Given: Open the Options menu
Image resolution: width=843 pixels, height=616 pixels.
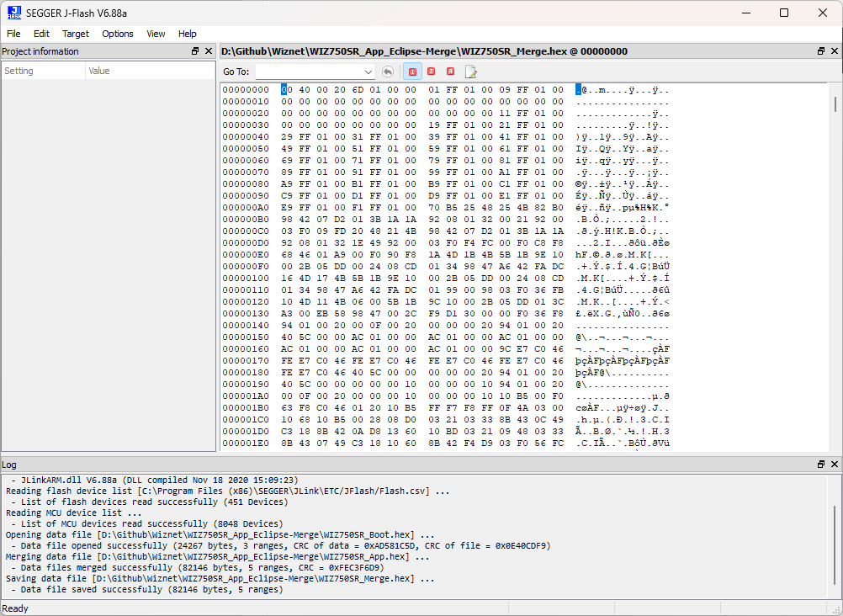Looking at the screenshot, I should pos(118,34).
